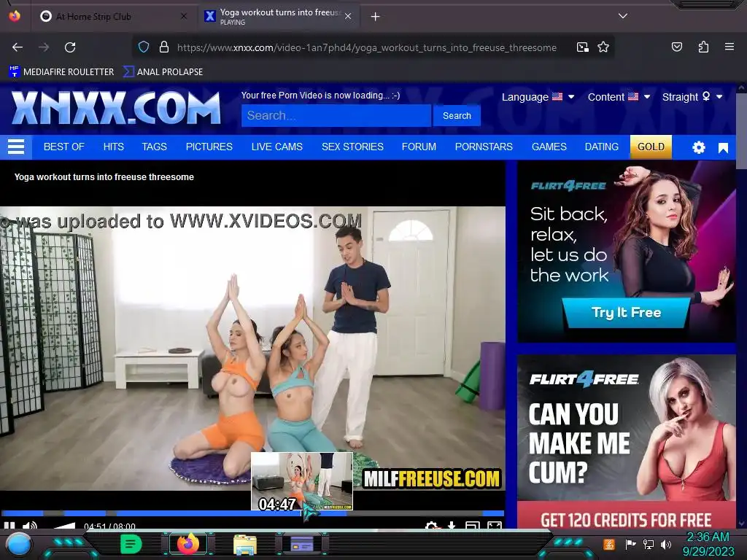Open the bookmark flag icon in nav bar
Viewport: 747px width, 560px height.
[723, 148]
